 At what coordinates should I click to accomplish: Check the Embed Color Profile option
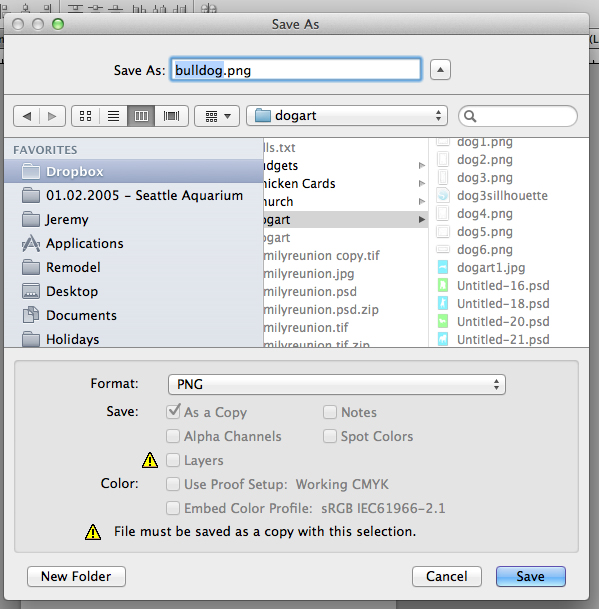coord(173,508)
